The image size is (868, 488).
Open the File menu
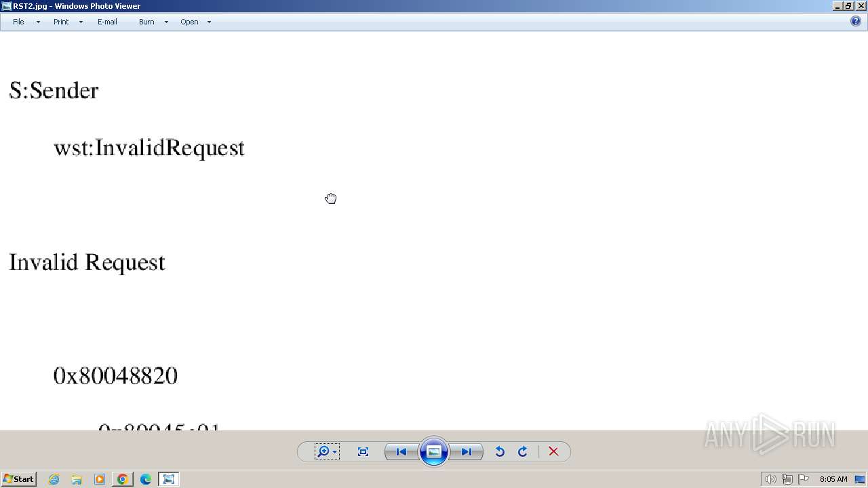(x=18, y=22)
